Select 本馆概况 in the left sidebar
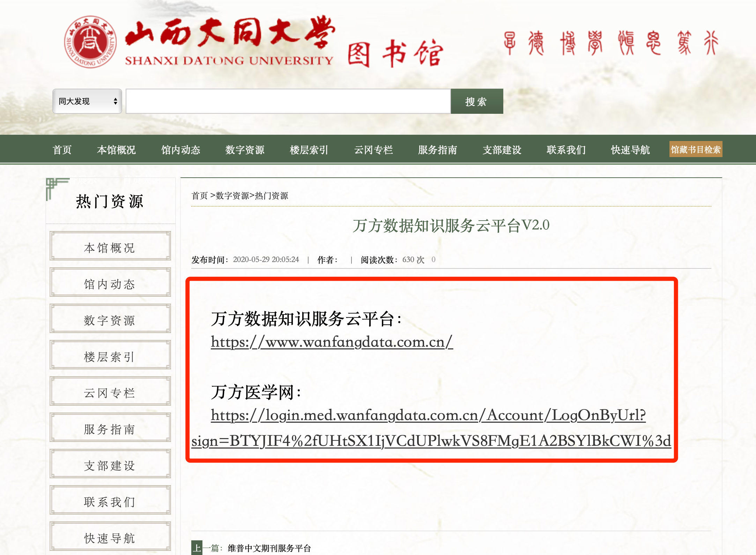 click(110, 246)
